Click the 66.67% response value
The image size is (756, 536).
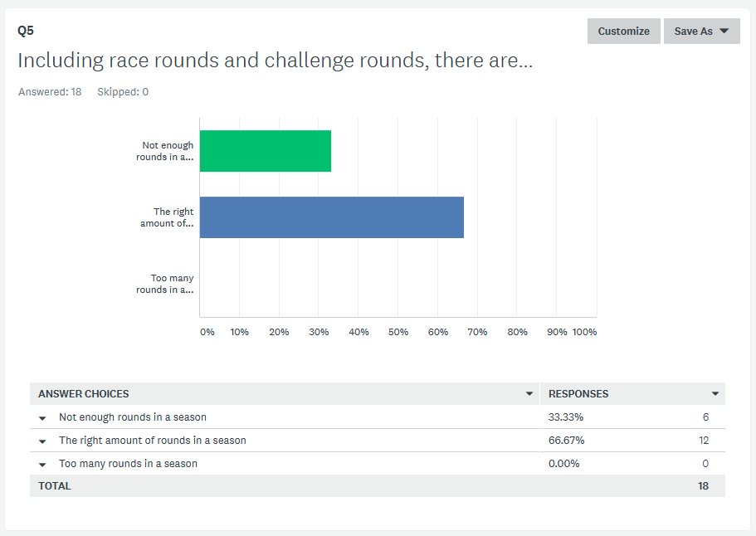[x=566, y=440]
